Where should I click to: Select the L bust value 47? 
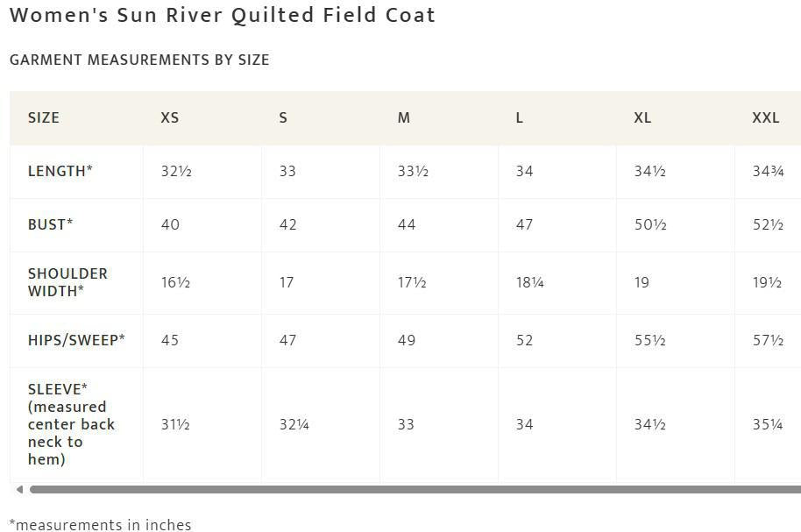click(x=524, y=224)
